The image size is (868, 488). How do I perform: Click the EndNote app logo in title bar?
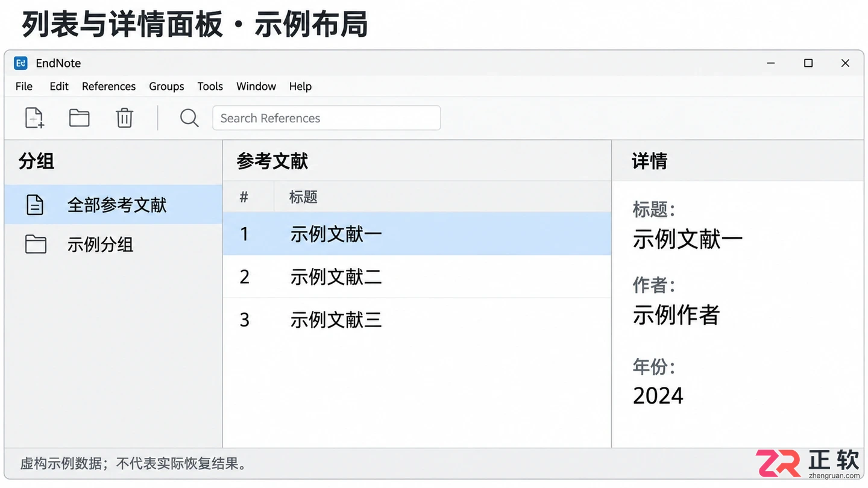click(x=21, y=63)
